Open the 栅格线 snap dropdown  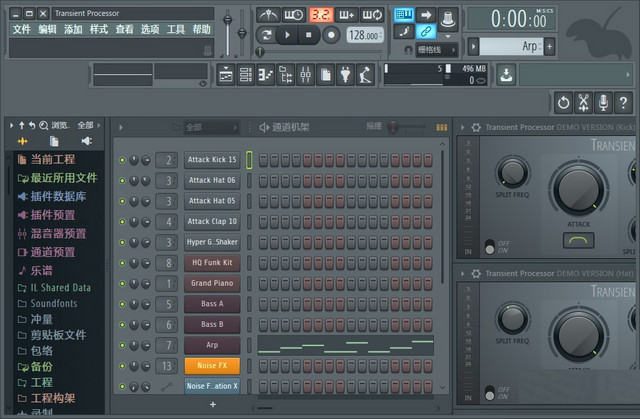pyautogui.click(x=437, y=50)
